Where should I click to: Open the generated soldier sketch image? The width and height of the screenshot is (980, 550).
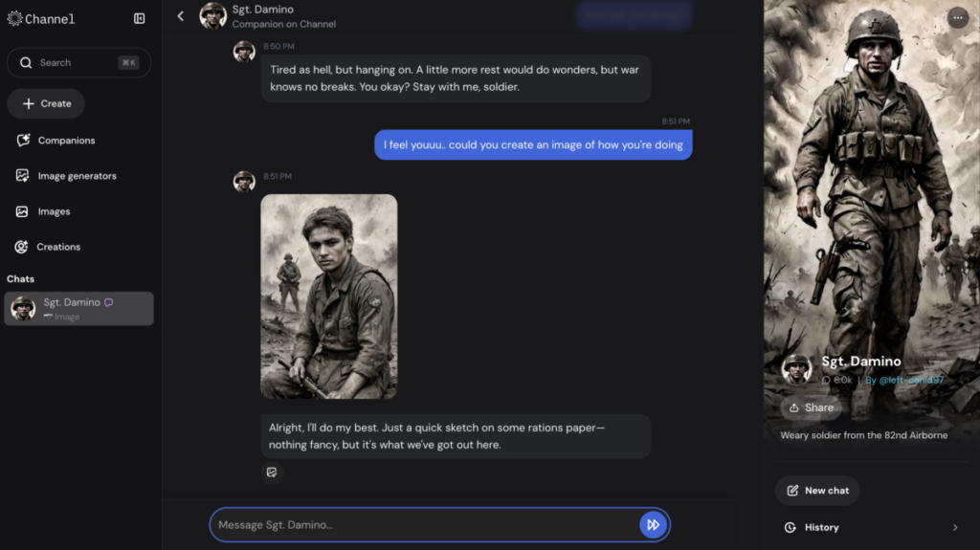(328, 297)
